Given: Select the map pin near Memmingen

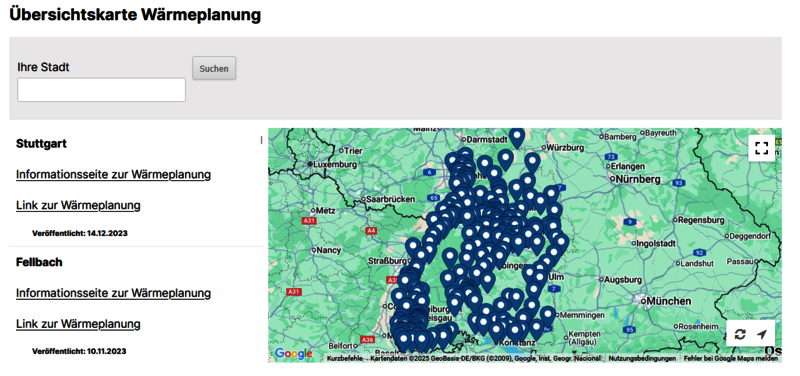Looking at the screenshot, I should click(x=547, y=315).
